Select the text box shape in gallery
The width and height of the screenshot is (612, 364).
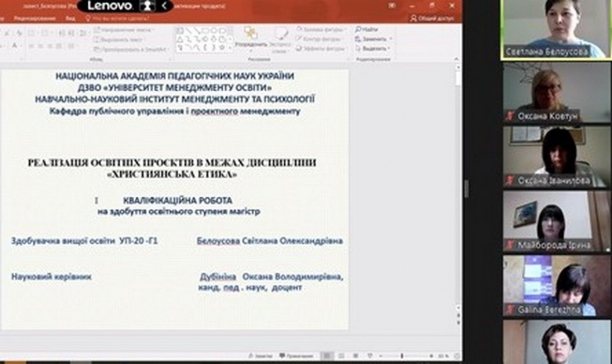180,31
